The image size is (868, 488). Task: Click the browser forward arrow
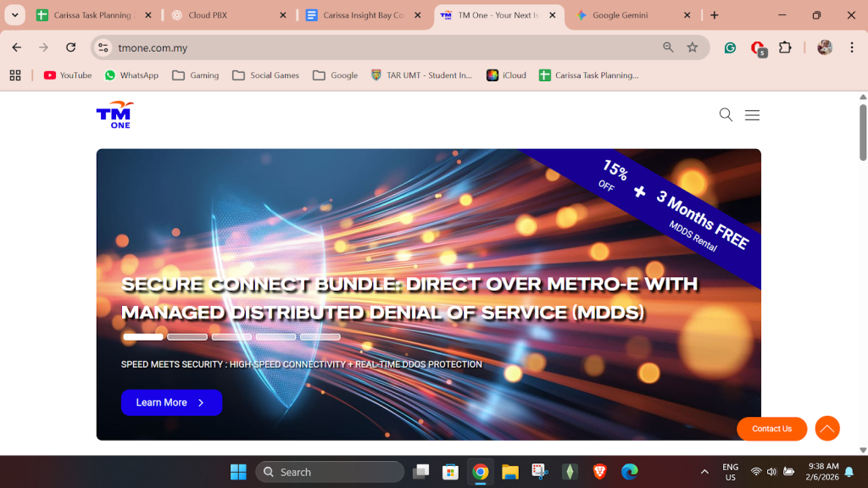pos(43,47)
